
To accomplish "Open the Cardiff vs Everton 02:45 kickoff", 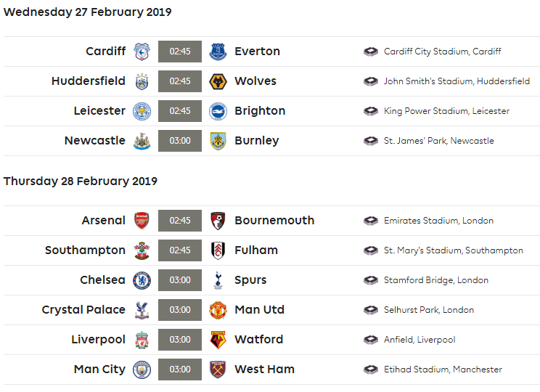I will coord(180,52).
